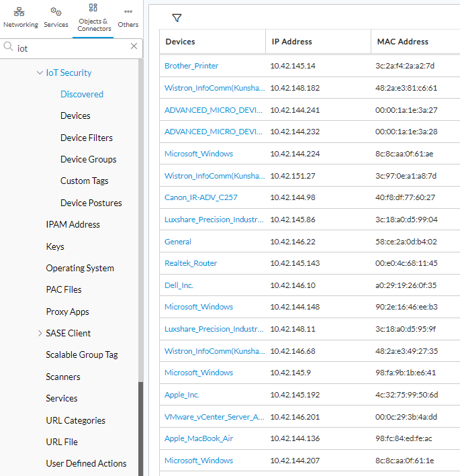The width and height of the screenshot is (460, 476).
Task: Click the search magnifier icon
Action: pos(8,46)
